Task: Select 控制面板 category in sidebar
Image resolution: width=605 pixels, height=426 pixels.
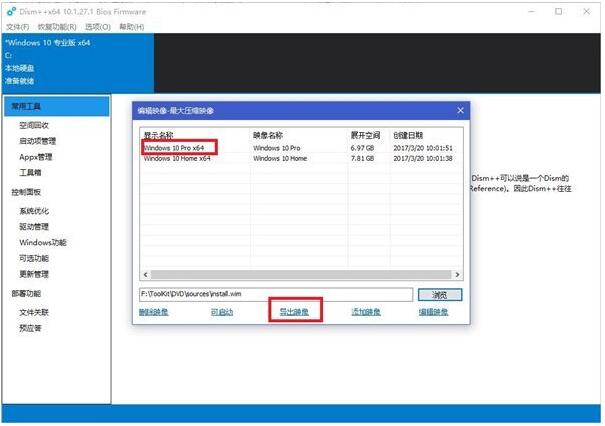Action: [x=26, y=192]
